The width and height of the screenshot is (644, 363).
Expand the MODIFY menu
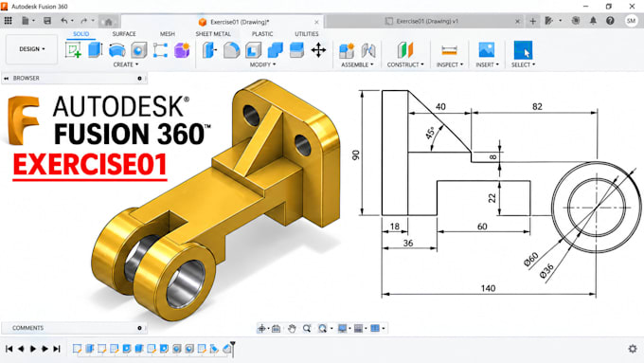point(263,64)
